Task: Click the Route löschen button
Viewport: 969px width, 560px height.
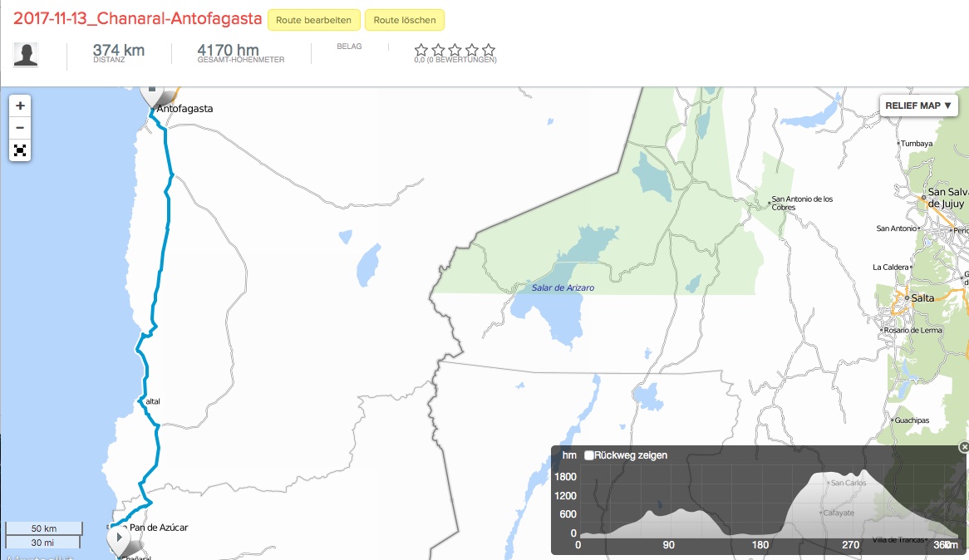Action: point(405,20)
